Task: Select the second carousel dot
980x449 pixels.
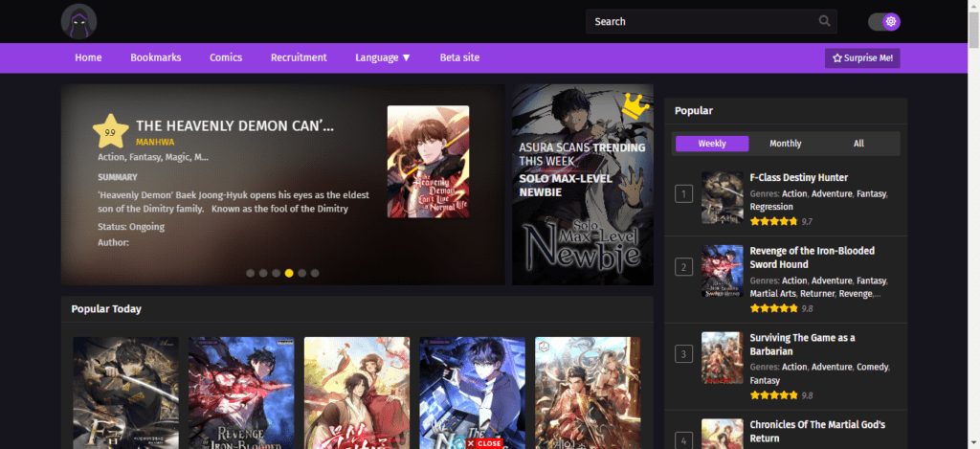Action: 263,273
